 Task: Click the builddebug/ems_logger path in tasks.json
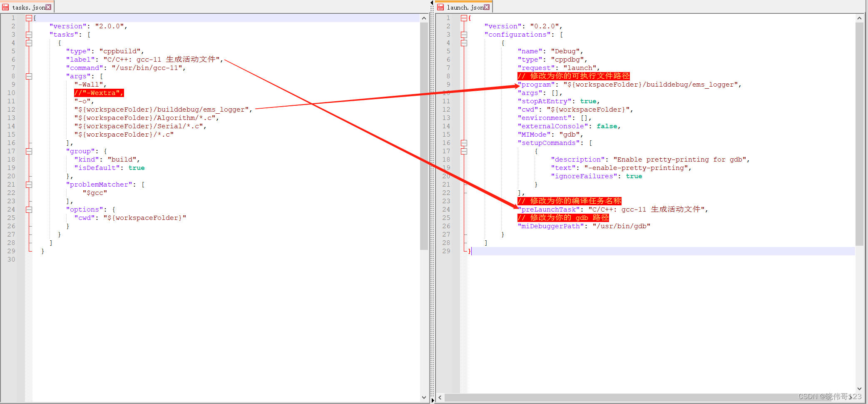pyautogui.click(x=162, y=110)
